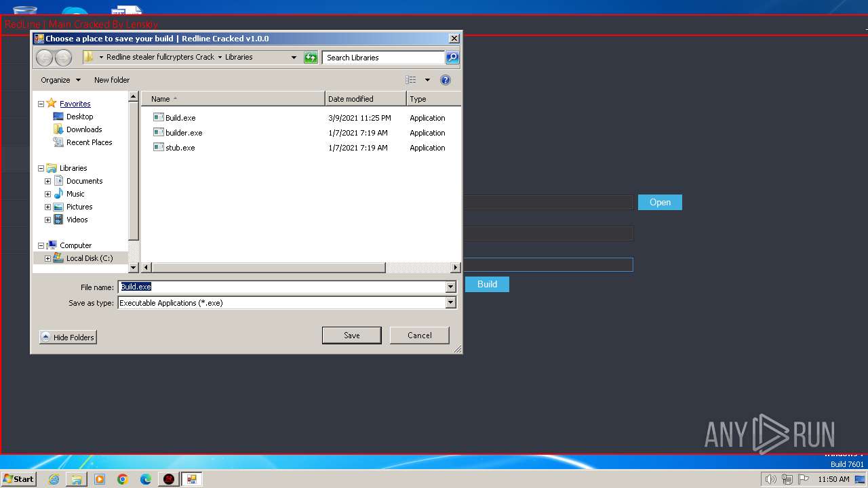Select Pictures library

[79, 207]
